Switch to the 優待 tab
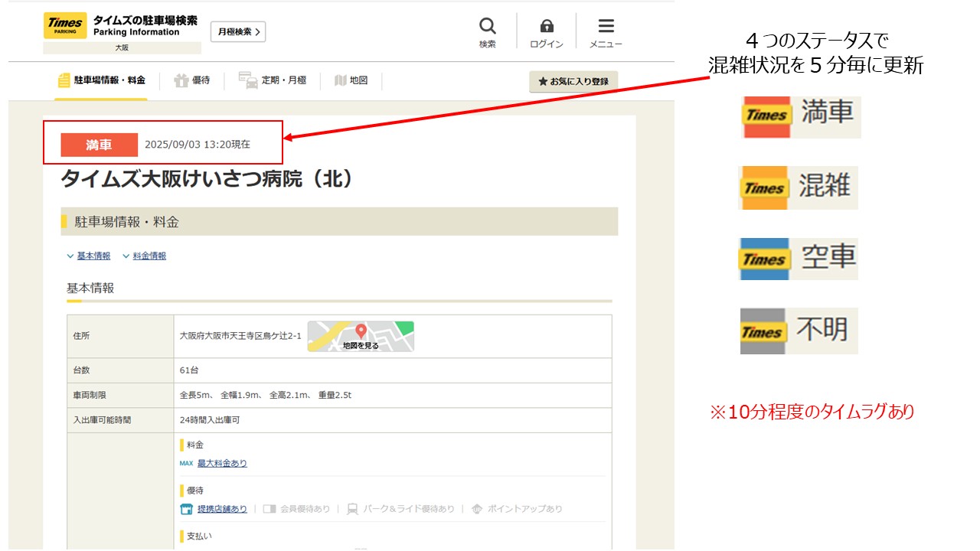980x551 pixels. [x=191, y=80]
